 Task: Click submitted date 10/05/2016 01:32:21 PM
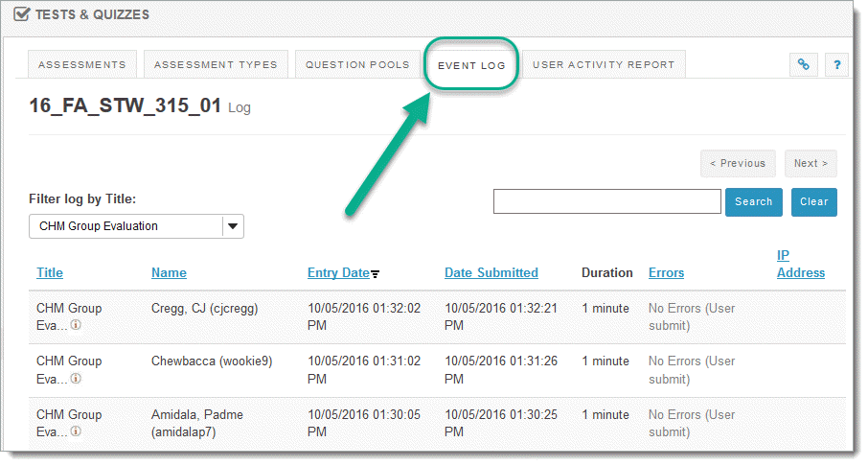coord(501,316)
